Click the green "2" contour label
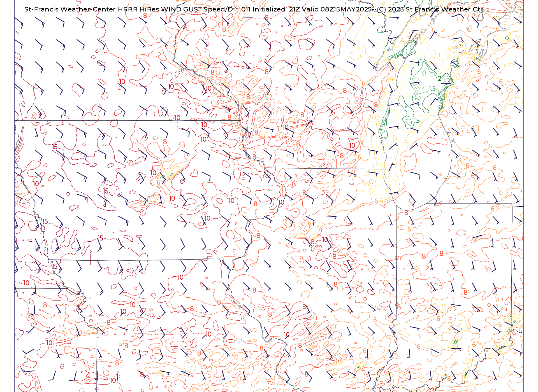 440,79
